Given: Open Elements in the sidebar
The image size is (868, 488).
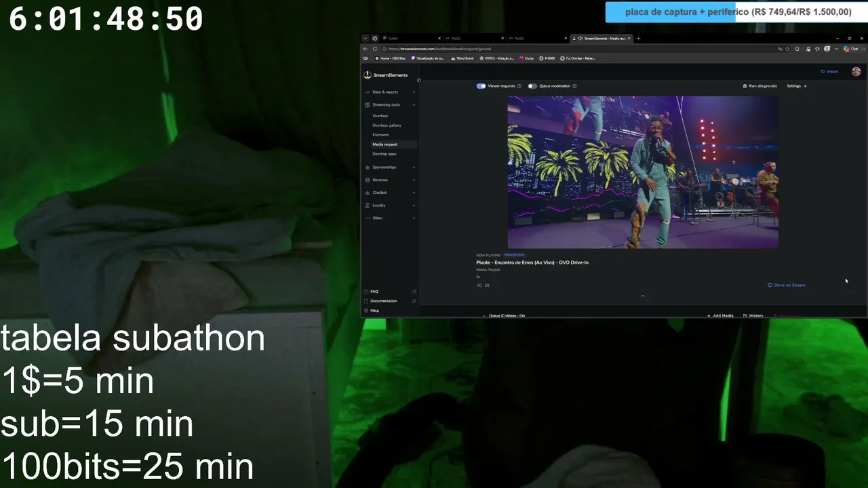Looking at the screenshot, I should pyautogui.click(x=380, y=135).
